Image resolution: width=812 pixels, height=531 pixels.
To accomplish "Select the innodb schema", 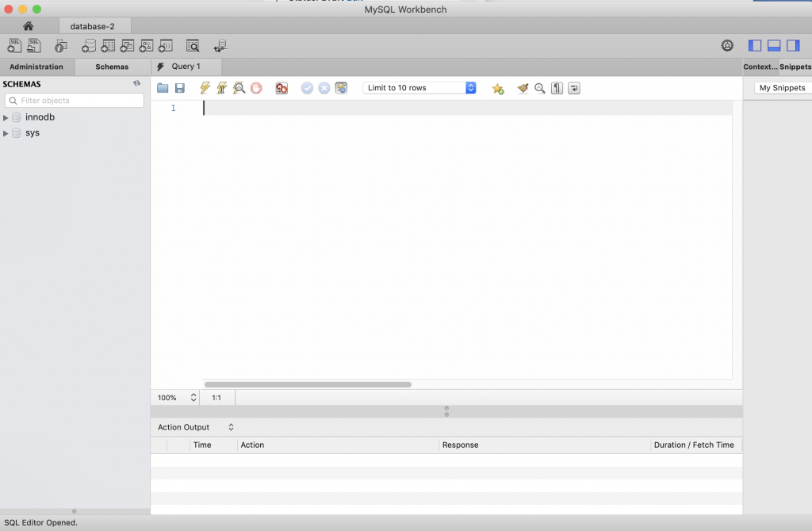I will tap(40, 117).
